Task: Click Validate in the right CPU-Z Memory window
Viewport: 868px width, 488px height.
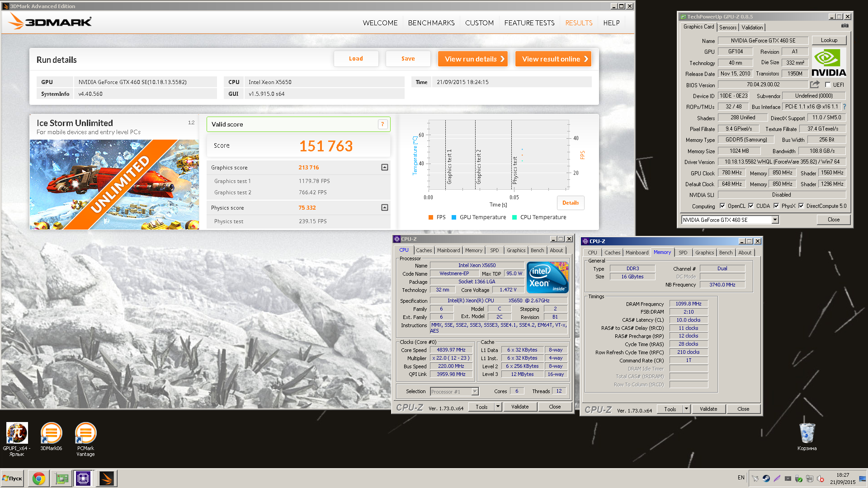Action: click(708, 409)
